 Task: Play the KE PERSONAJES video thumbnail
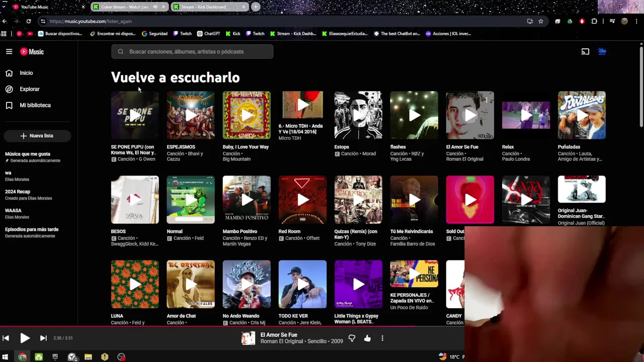pos(414,274)
